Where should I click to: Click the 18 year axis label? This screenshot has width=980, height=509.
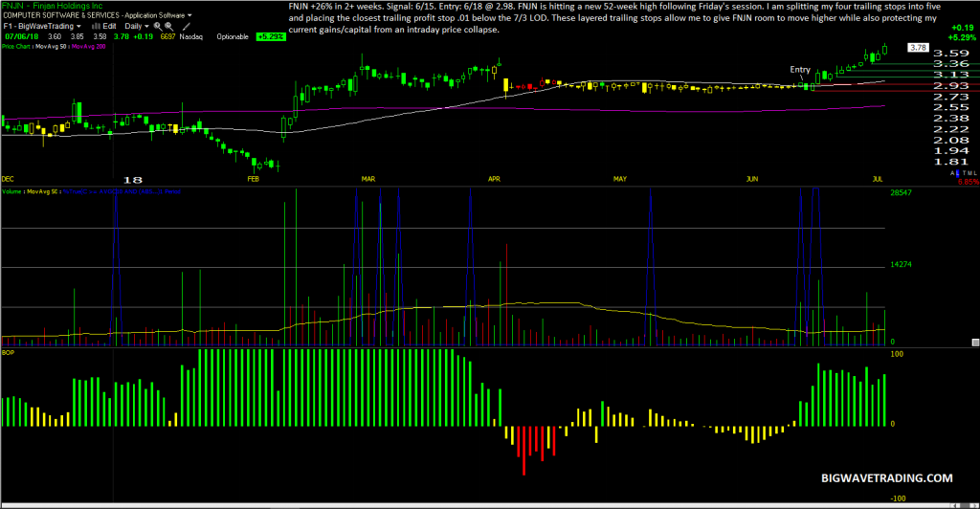pos(132,180)
